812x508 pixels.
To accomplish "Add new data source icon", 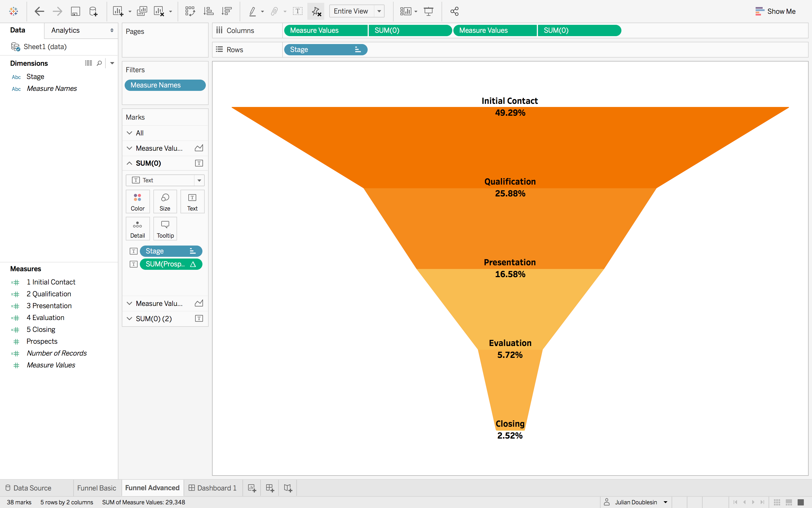I will 93,11.
